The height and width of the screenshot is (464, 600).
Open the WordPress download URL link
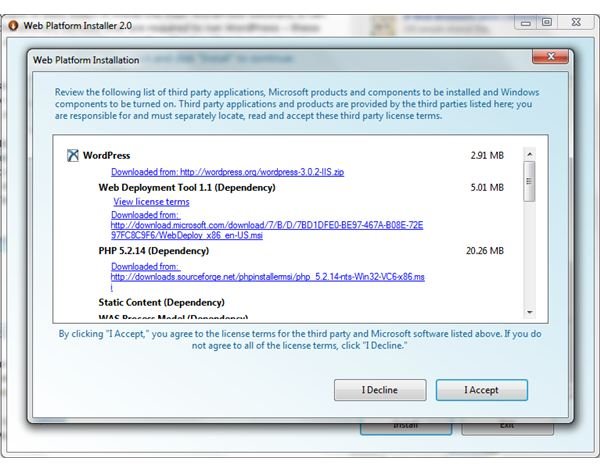[228, 172]
